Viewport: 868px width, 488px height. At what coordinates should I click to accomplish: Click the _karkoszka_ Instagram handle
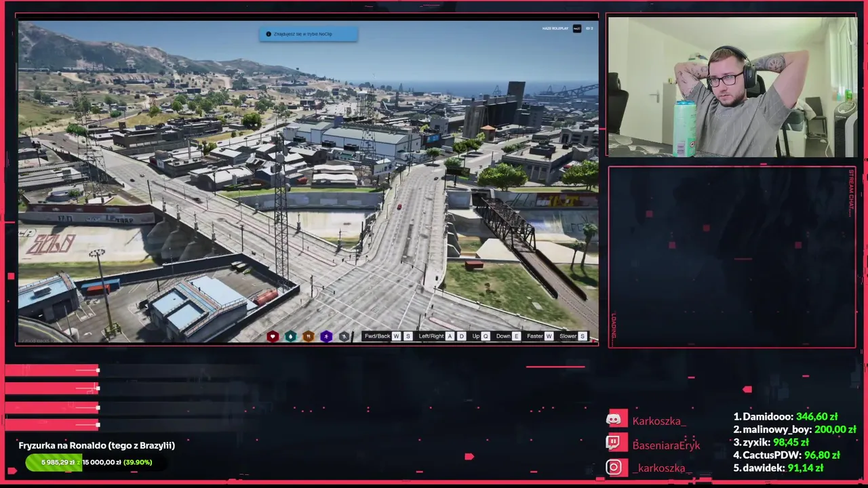(x=662, y=468)
